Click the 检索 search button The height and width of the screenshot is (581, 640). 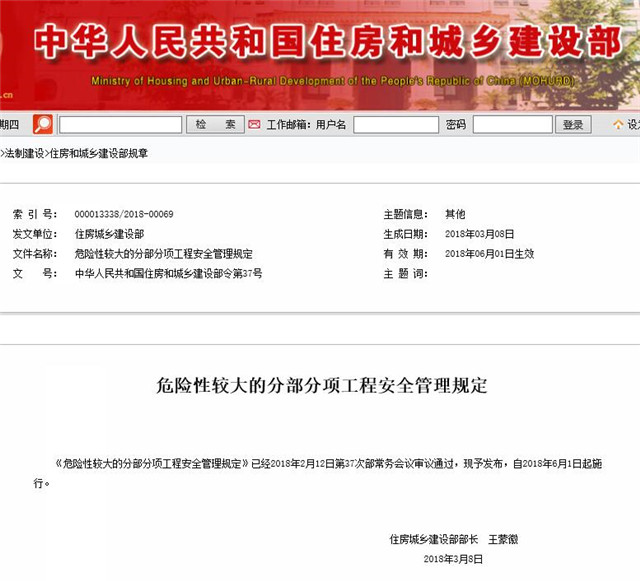coord(215,124)
